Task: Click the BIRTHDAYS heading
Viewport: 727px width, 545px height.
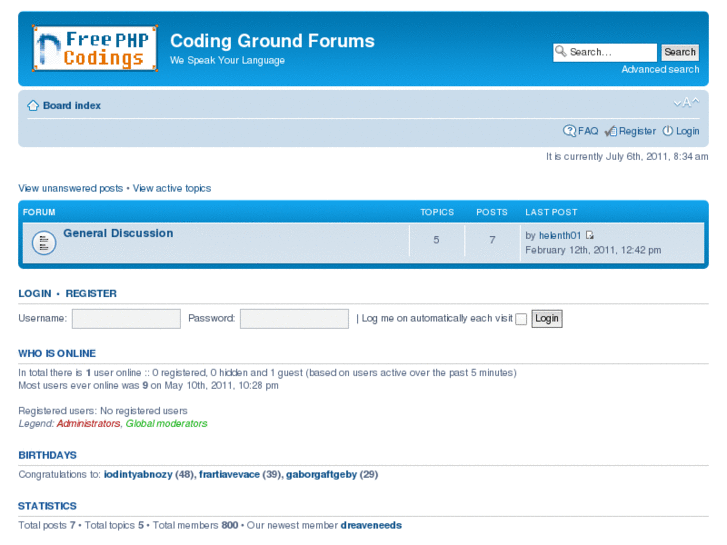Action: [47, 455]
